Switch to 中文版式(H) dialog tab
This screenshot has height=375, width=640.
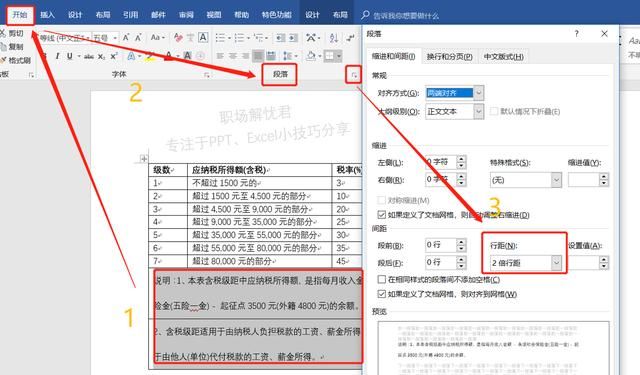pos(504,57)
